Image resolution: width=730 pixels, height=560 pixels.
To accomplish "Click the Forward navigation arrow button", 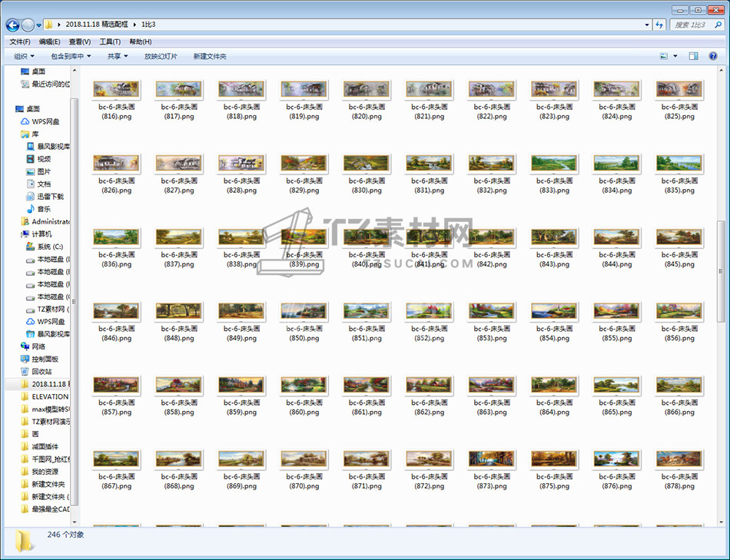I will pyautogui.click(x=28, y=25).
